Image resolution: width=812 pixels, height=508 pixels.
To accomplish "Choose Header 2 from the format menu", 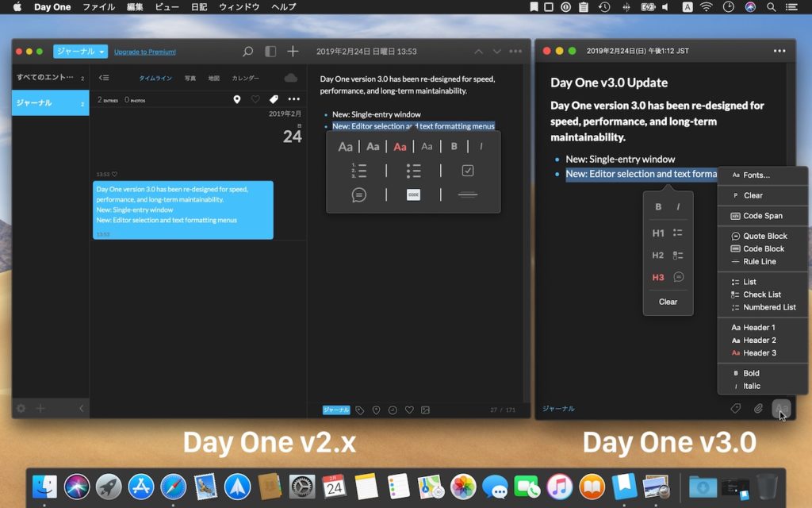I will [x=762, y=340].
